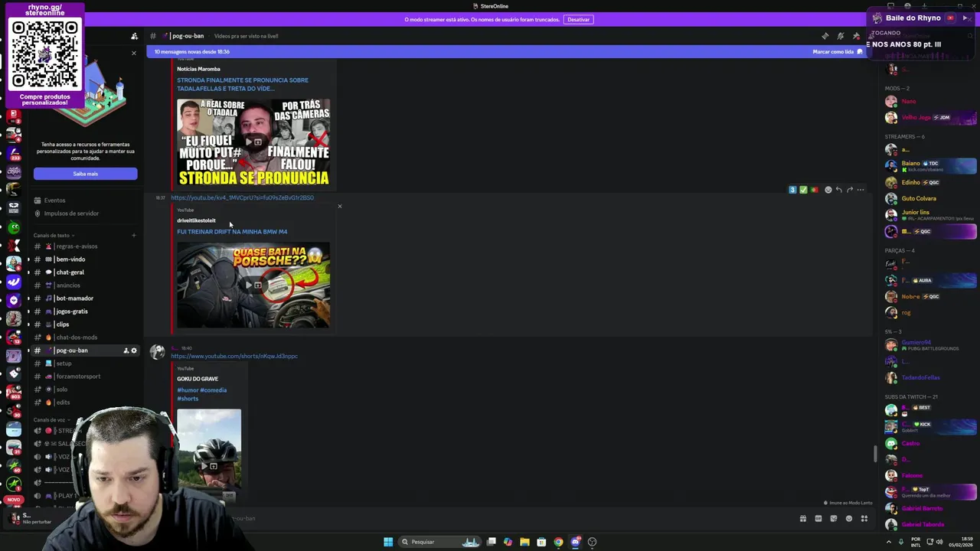Viewport: 980px width, 551px height.
Task: Click chat scrollbar thumb
Action: tap(875, 454)
